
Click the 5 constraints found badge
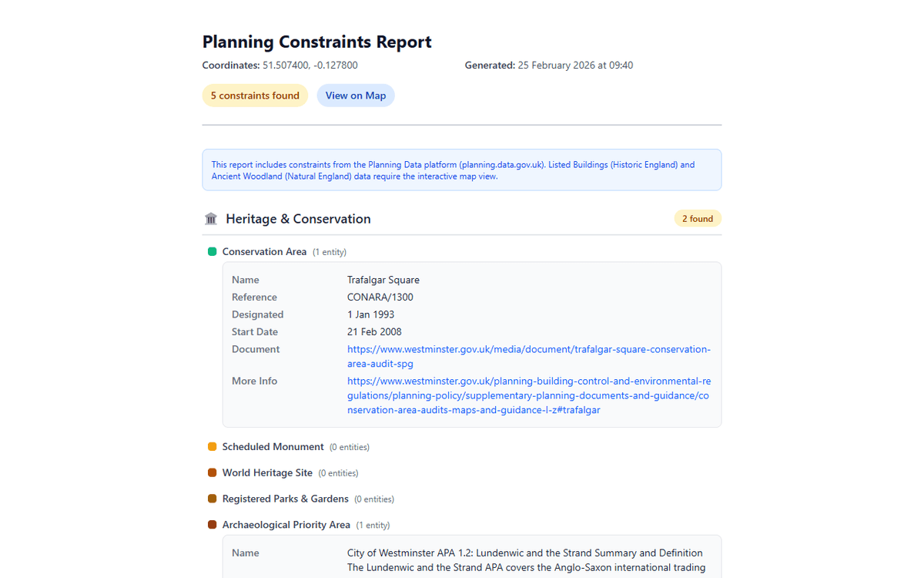[255, 95]
